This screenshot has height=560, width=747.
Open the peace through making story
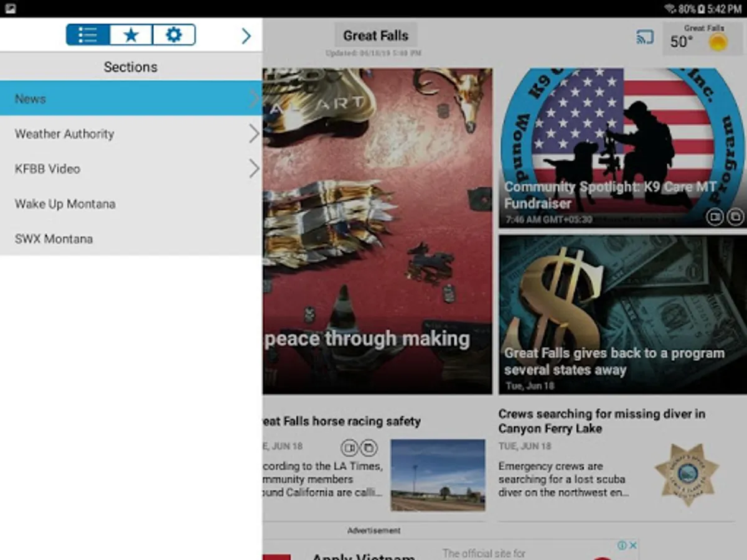377,231
